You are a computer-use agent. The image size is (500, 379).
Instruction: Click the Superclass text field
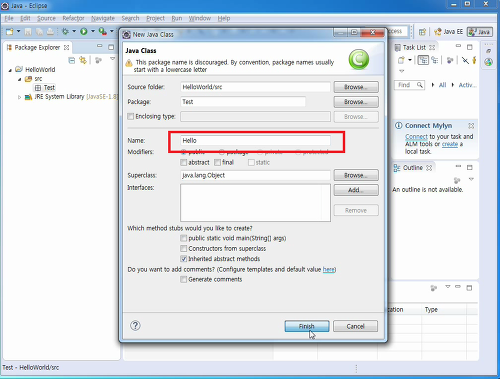pos(255,175)
